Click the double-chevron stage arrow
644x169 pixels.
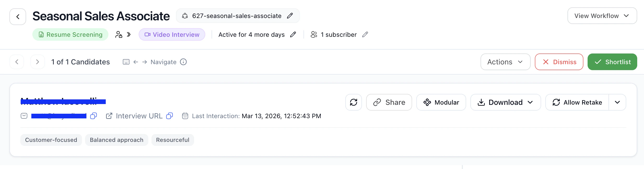point(129,34)
